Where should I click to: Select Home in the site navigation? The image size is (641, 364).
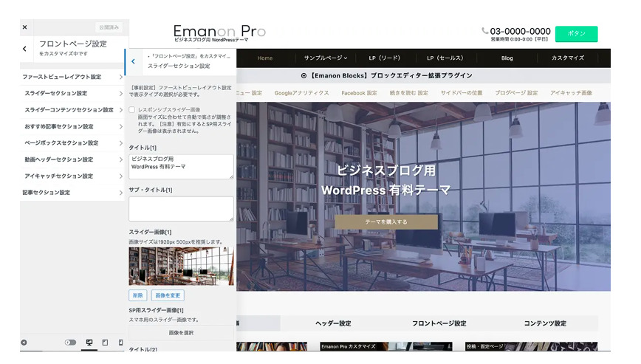265,58
